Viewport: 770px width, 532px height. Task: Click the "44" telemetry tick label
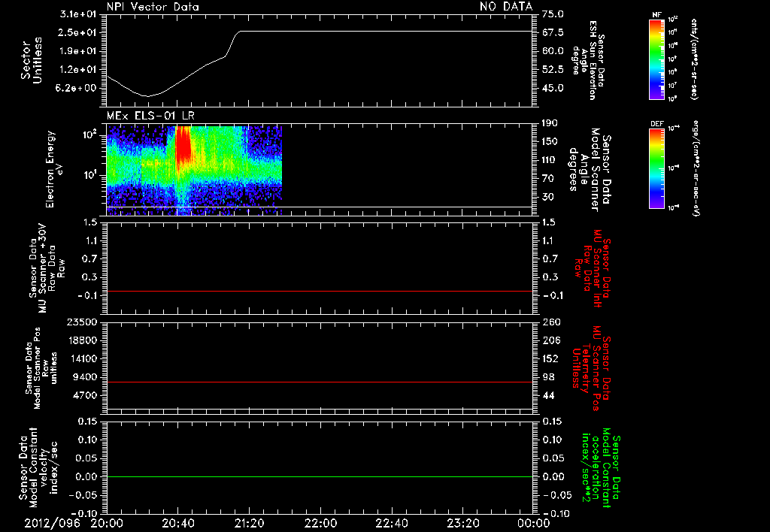coord(548,395)
